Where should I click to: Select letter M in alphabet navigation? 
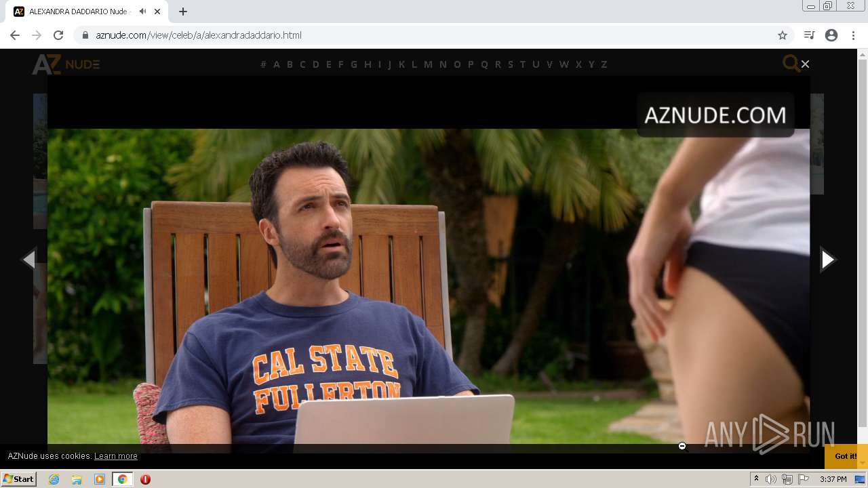[428, 64]
